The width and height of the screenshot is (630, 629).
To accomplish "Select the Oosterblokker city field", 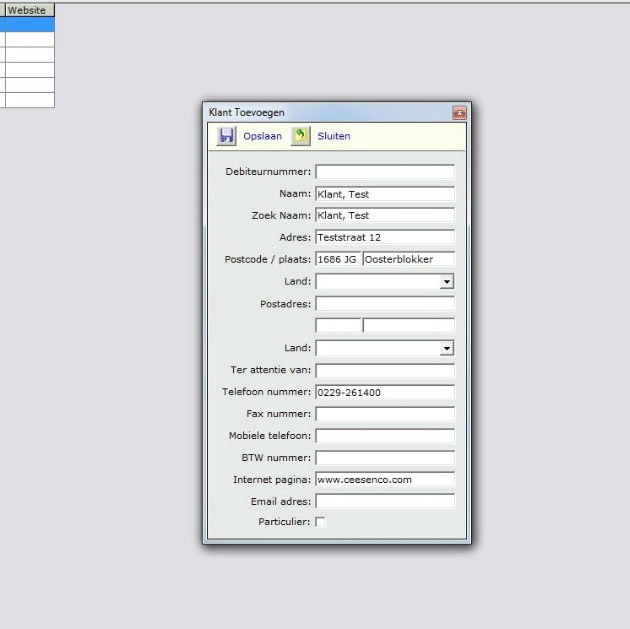I will (x=408, y=260).
